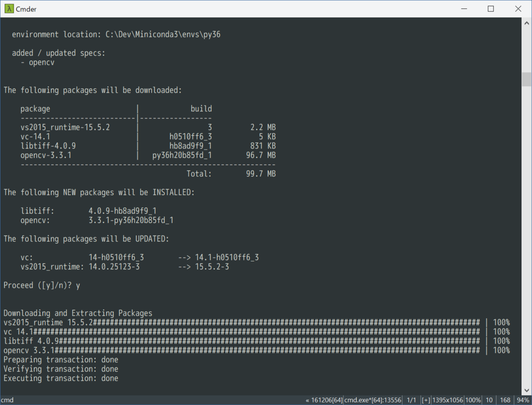532x405 pixels.
Task: Click '14.1-h0510ff6_3' updated vc version
Action: [x=227, y=258]
